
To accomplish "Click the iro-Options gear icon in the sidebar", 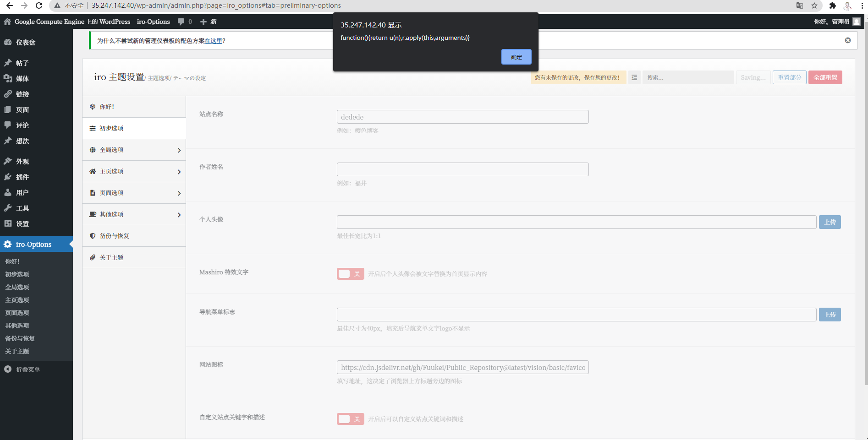I will [7, 244].
